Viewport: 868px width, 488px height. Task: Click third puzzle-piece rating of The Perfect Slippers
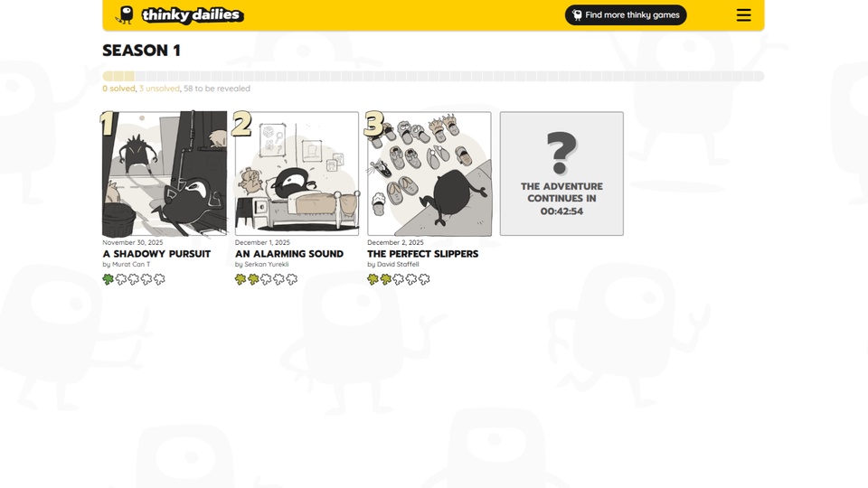coord(399,279)
